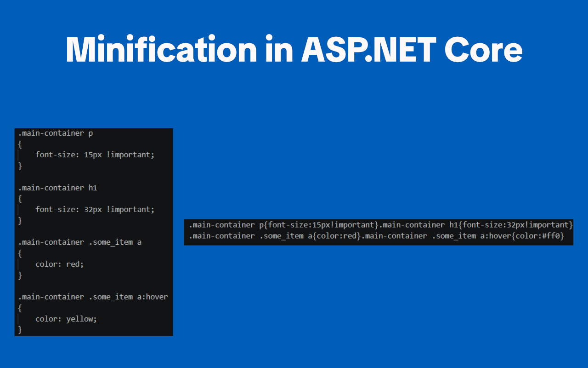Select the minified CSS code image
This screenshot has width=588, height=368.
(x=379, y=232)
